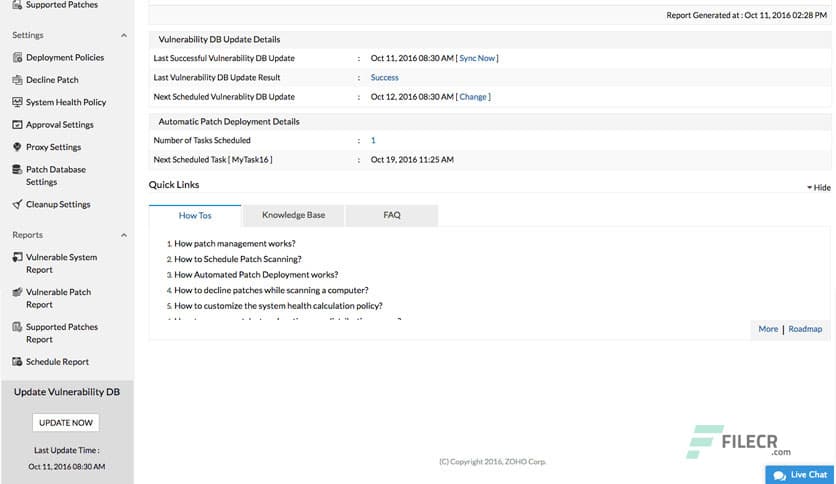Click the Approval Settings icon
The image size is (836, 484).
(x=17, y=124)
